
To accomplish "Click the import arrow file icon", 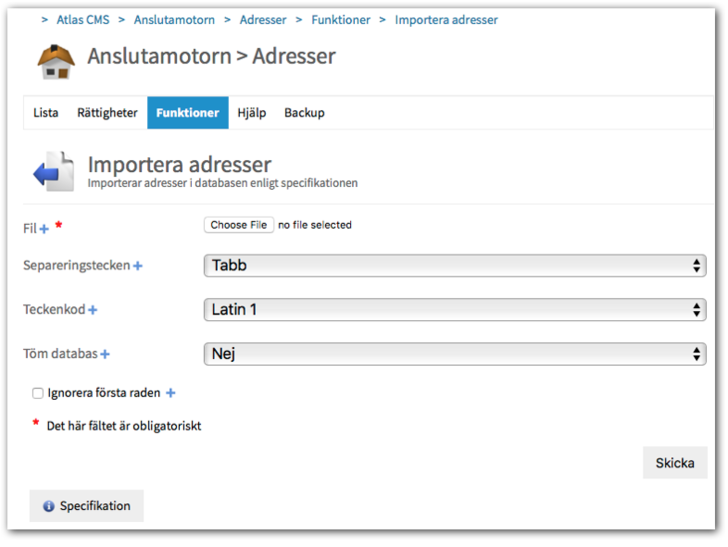I will 54,171.
